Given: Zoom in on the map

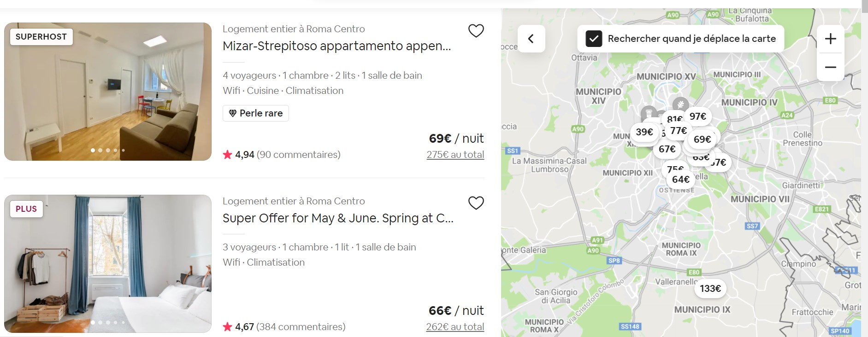Looking at the screenshot, I should [x=830, y=39].
